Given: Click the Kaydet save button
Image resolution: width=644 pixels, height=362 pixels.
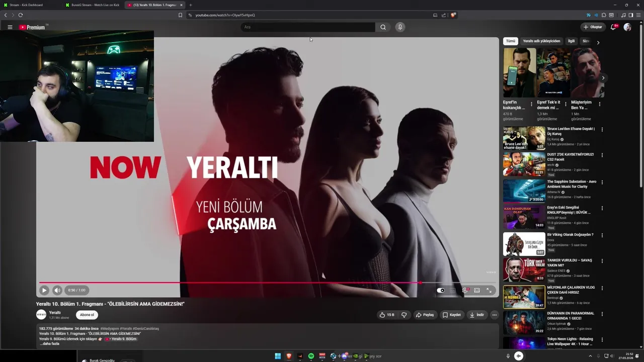Looking at the screenshot, I should [x=451, y=315].
